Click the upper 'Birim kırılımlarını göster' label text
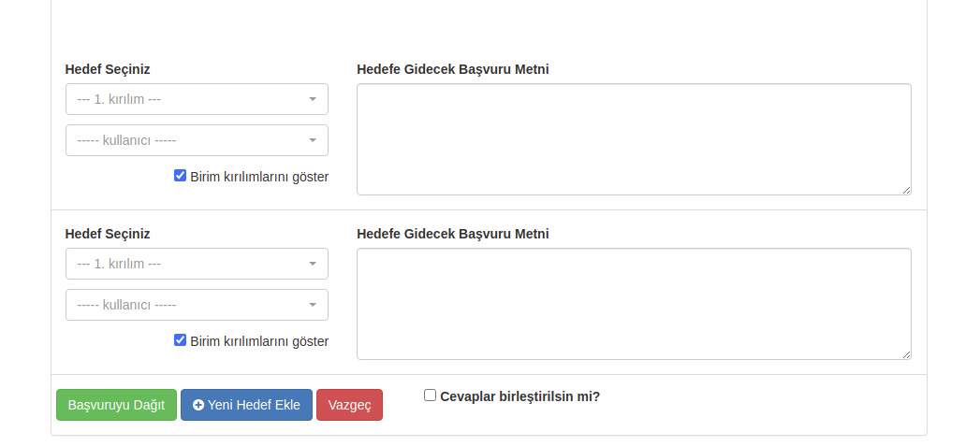 point(259,177)
